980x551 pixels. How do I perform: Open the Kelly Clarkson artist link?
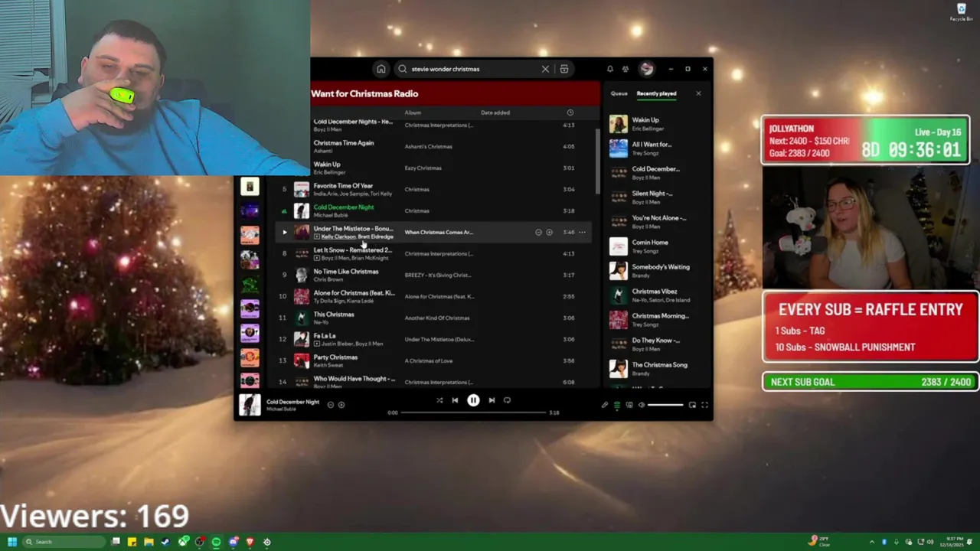(338, 236)
